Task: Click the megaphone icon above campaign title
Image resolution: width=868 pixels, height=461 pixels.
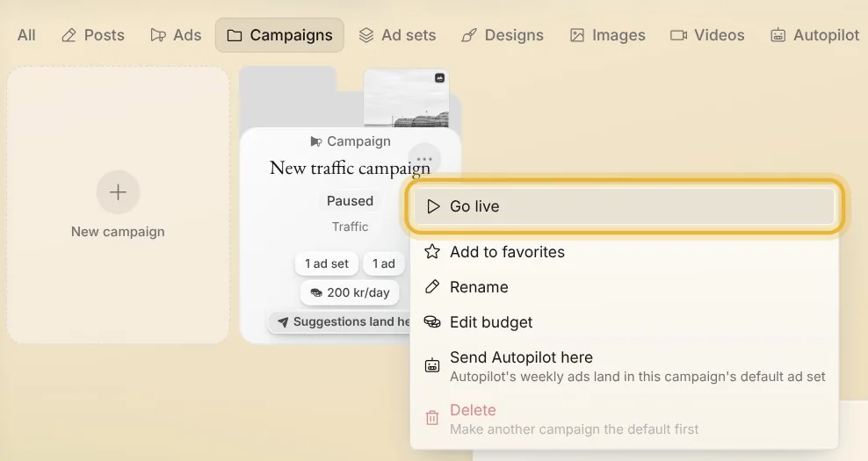Action: pos(316,141)
